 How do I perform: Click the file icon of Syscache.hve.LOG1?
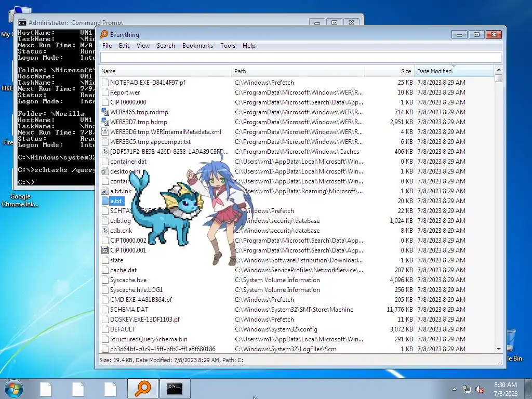pyautogui.click(x=105, y=290)
